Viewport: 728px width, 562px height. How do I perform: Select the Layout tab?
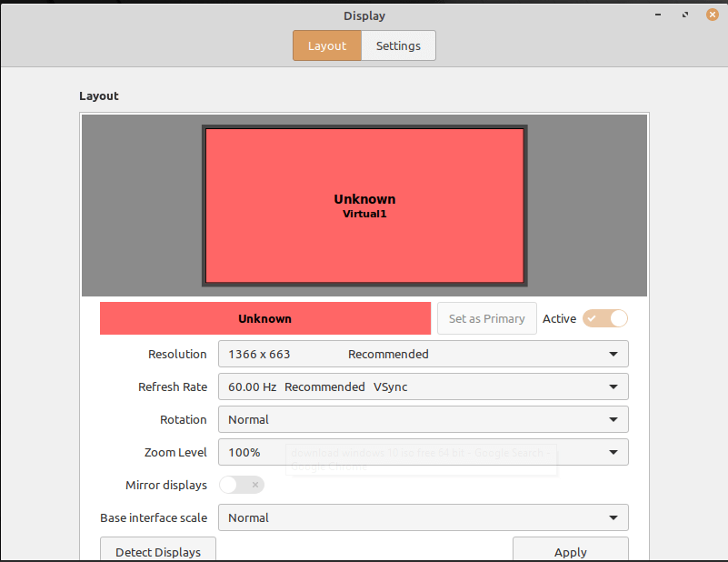click(x=327, y=46)
